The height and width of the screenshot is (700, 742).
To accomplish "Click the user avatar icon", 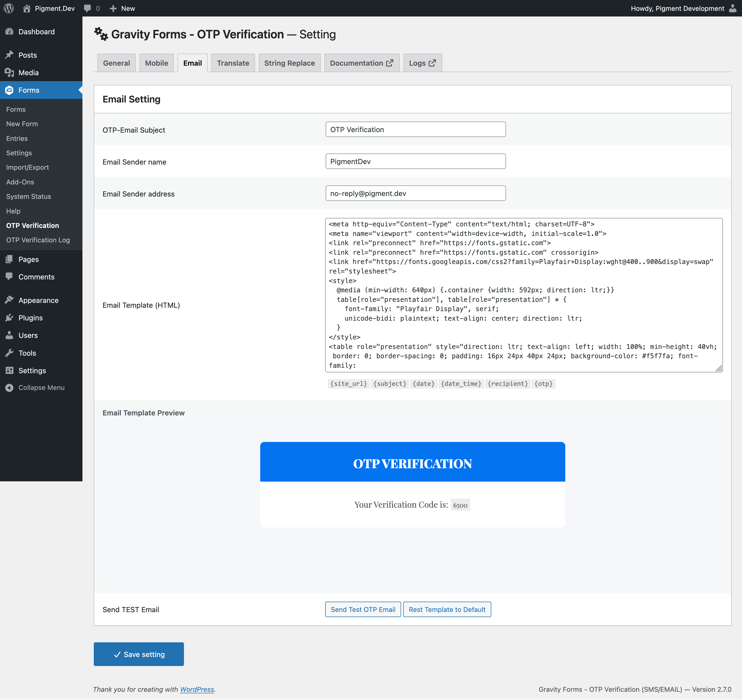I will (x=733, y=8).
